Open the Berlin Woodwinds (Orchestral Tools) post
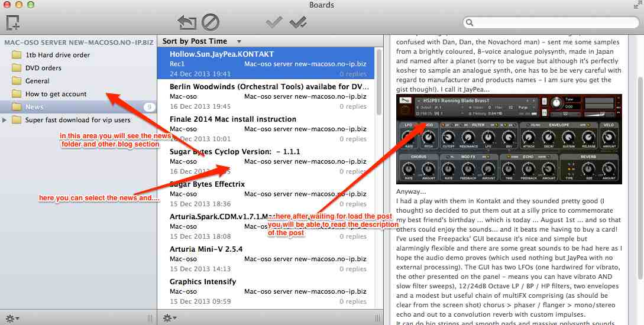The height and width of the screenshot is (325, 644). 266,96
